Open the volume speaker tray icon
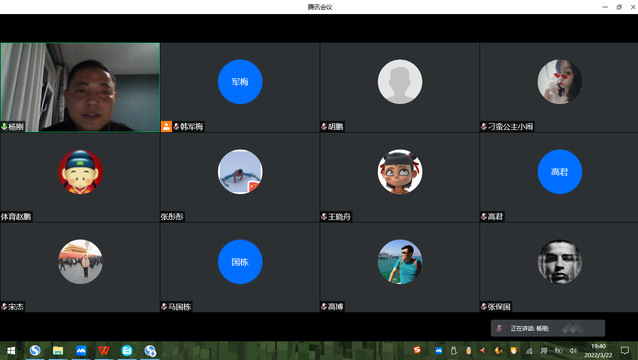638x360 pixels. point(573,351)
